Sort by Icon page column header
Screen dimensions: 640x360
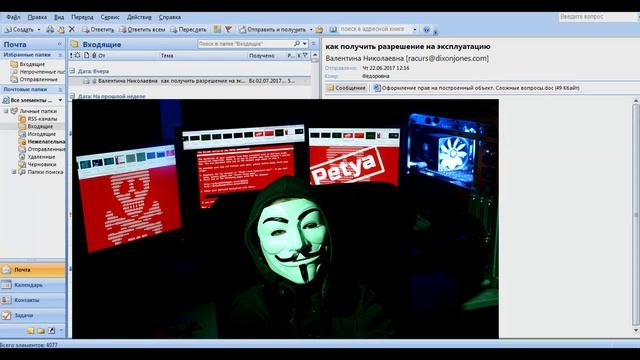87,56
